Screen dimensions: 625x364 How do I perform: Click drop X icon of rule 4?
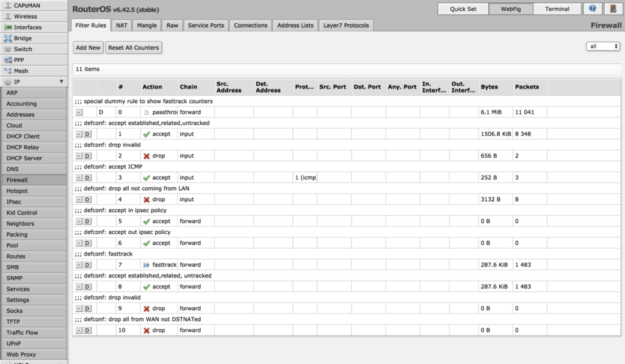pyautogui.click(x=146, y=199)
